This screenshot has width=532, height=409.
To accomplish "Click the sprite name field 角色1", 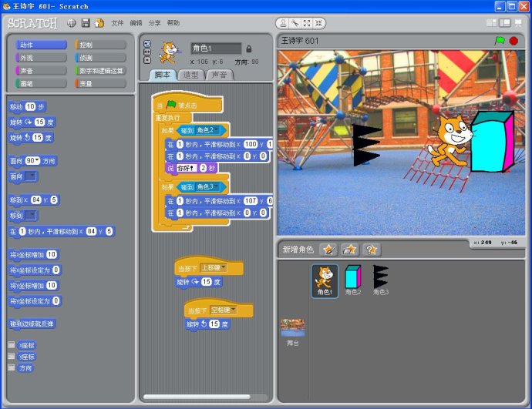I will (x=216, y=49).
